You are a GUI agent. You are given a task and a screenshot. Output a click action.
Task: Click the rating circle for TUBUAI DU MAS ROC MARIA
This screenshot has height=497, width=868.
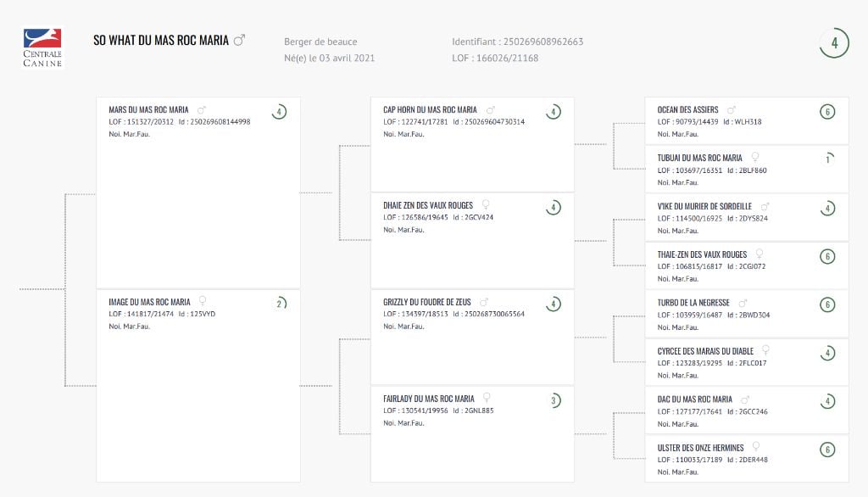(827, 159)
